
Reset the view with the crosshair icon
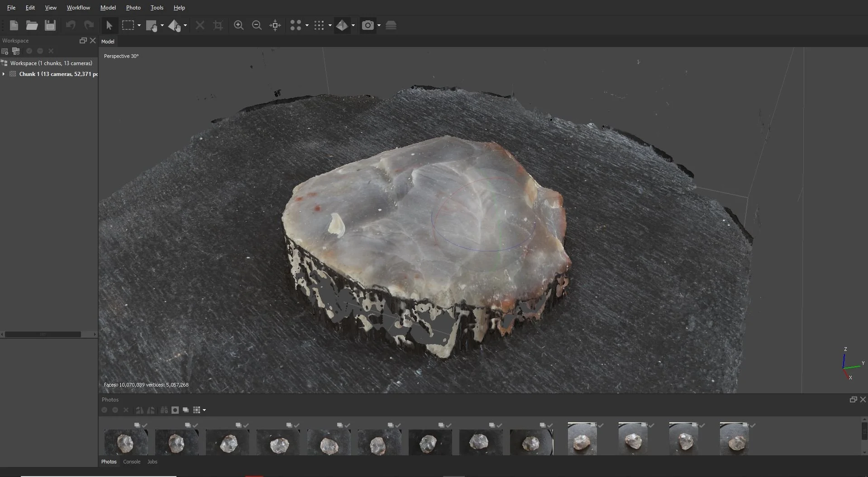point(275,25)
